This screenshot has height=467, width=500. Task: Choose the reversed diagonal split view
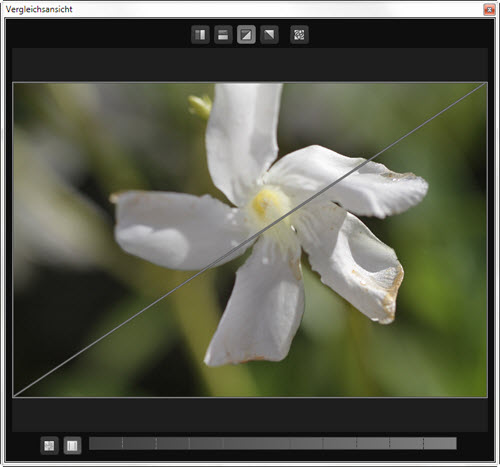click(269, 35)
